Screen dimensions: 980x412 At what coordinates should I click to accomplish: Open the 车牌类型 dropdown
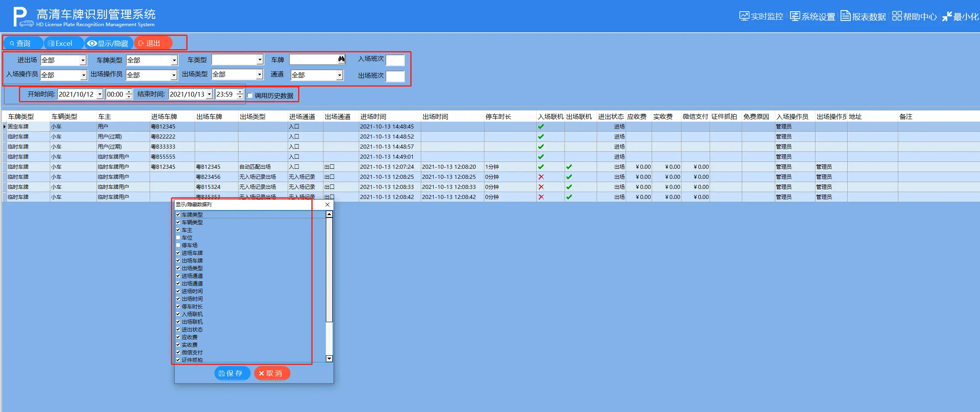pyautogui.click(x=174, y=60)
